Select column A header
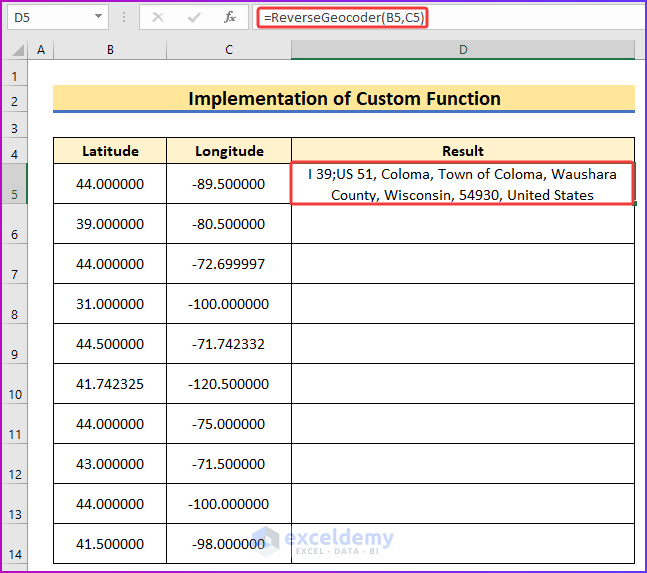 click(x=40, y=50)
